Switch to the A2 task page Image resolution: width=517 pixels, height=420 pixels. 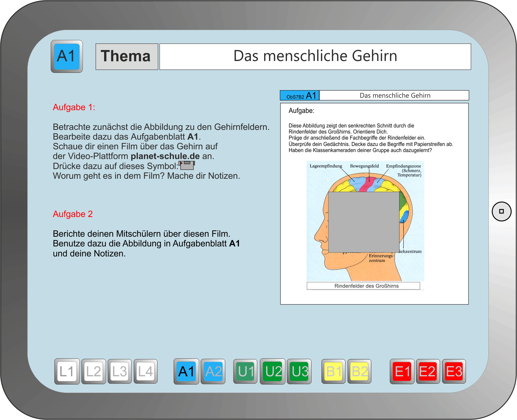tap(213, 371)
